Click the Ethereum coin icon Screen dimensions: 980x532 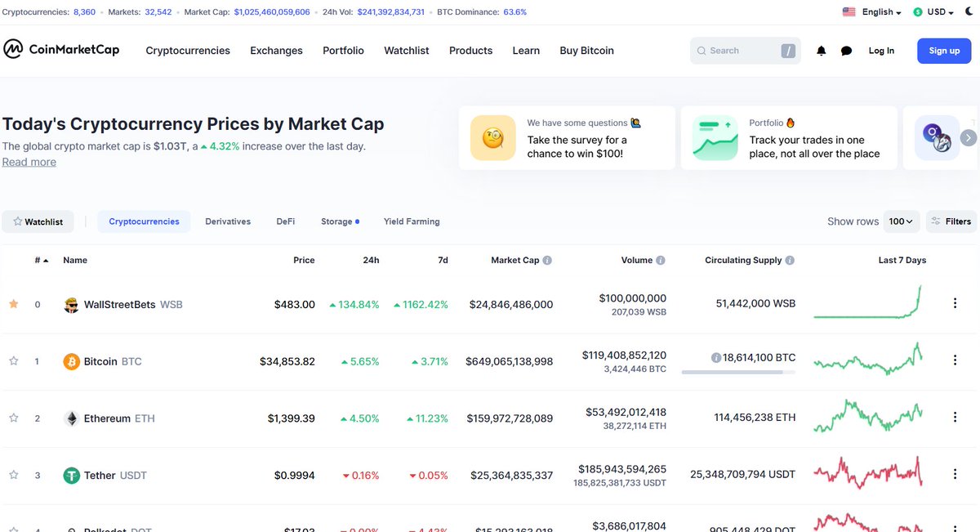pos(72,418)
